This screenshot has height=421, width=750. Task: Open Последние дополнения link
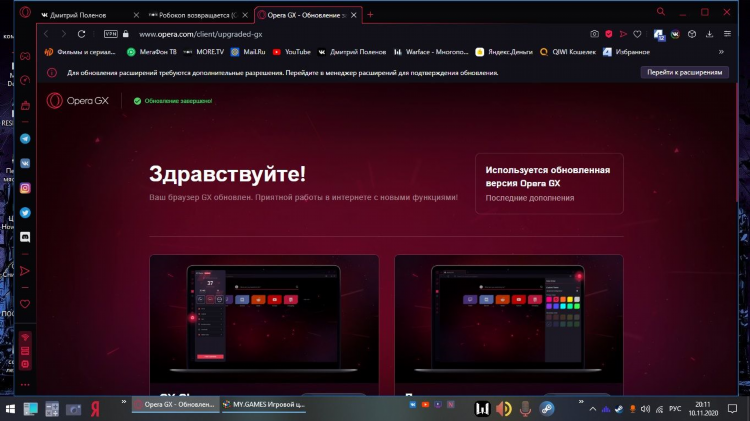point(529,198)
